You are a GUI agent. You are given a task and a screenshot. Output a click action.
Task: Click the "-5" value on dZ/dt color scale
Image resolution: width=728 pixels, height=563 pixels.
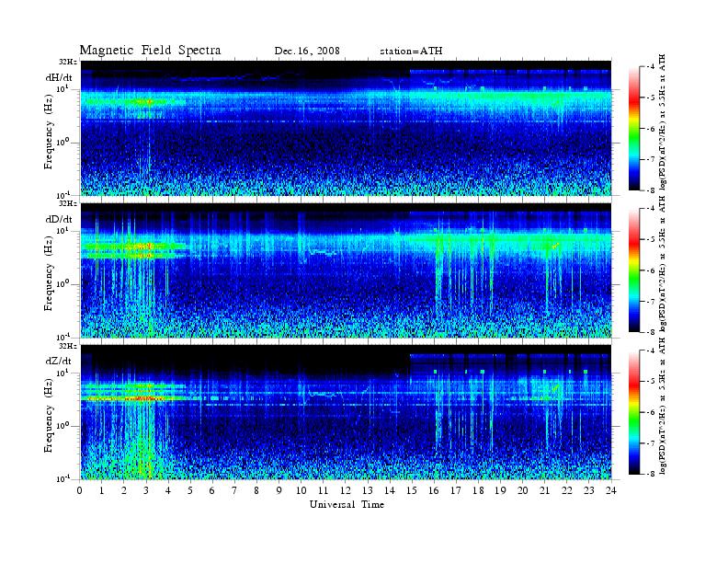coord(651,381)
